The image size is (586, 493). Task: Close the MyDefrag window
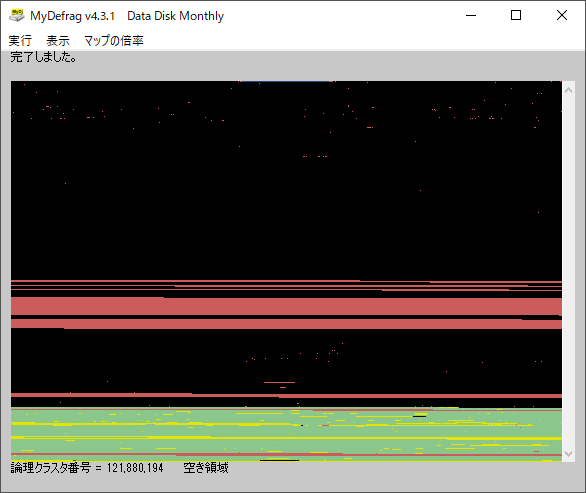(x=562, y=15)
